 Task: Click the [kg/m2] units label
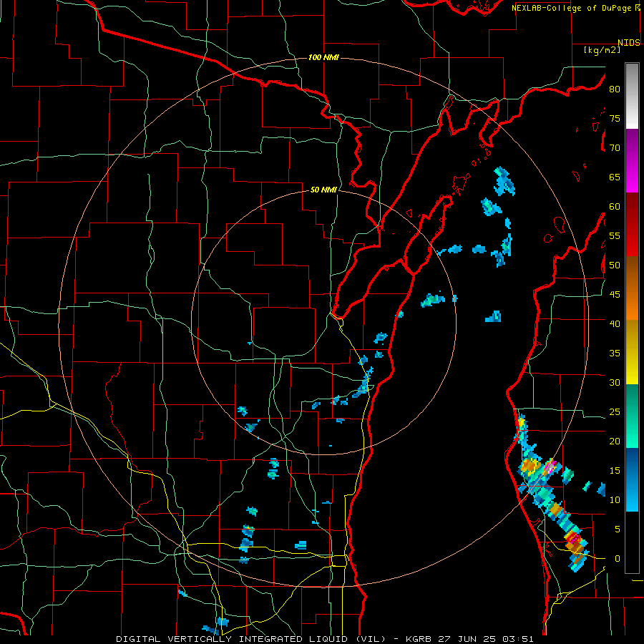(602, 49)
